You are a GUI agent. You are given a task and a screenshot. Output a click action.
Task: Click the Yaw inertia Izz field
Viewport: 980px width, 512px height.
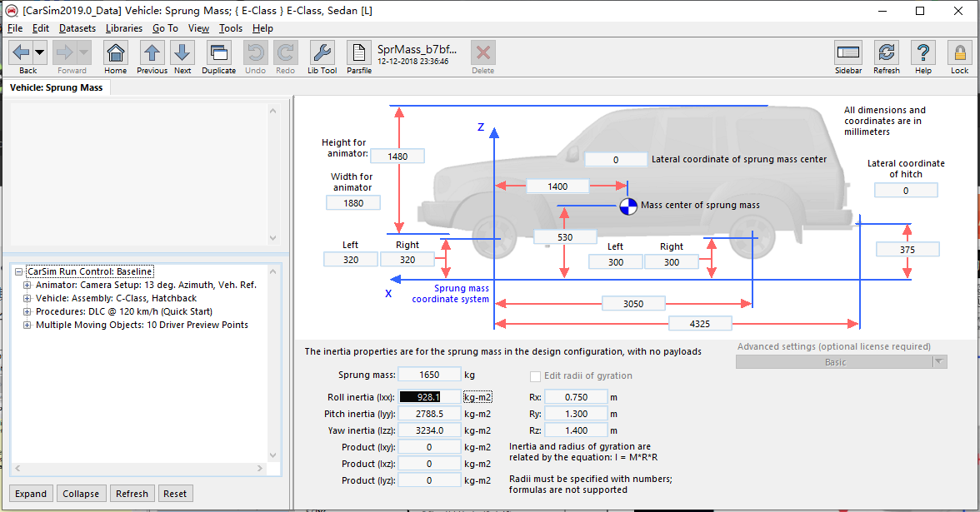pyautogui.click(x=429, y=430)
